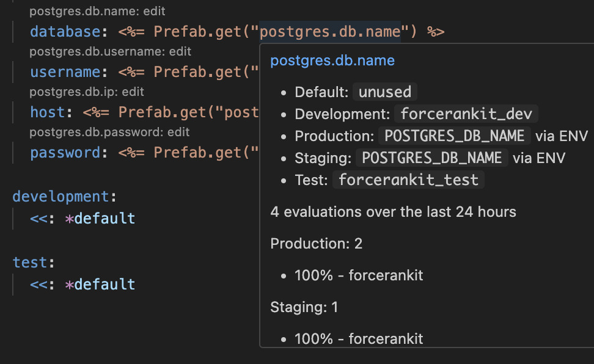Click the Production POSTGRES_DB_NAME value
The width and height of the screenshot is (594, 364).
coord(455,136)
